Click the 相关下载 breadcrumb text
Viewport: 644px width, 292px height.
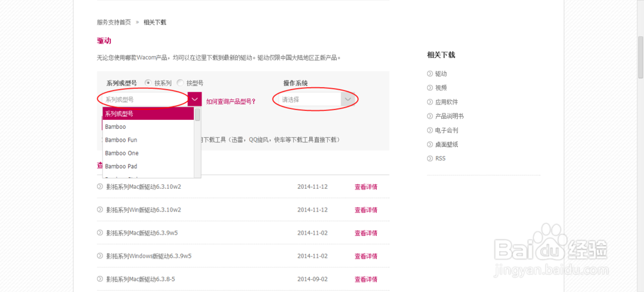155,22
